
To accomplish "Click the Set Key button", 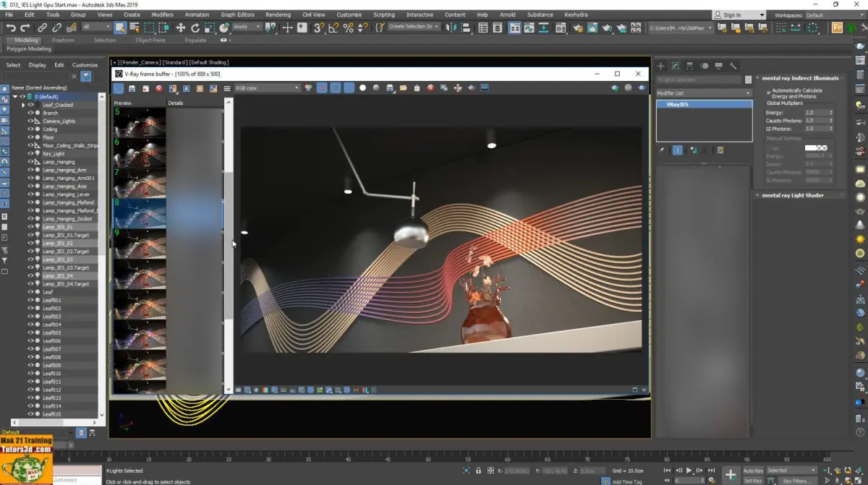I will point(753,481).
